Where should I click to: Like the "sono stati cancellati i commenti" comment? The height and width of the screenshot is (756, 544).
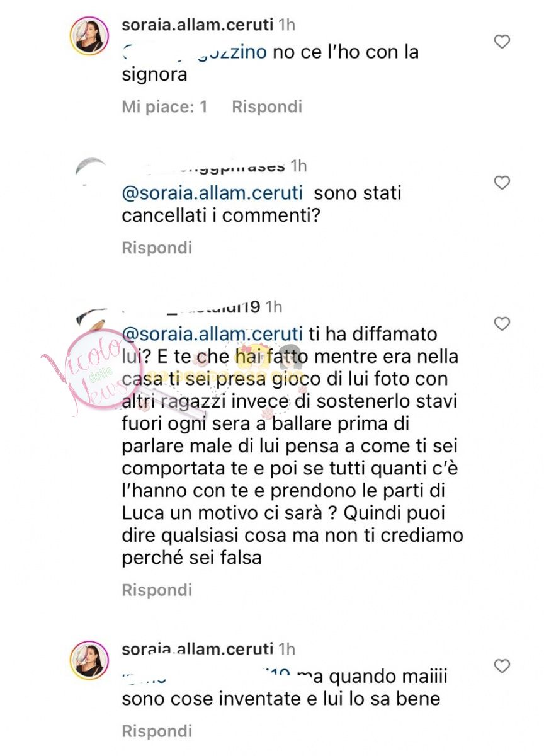(502, 183)
